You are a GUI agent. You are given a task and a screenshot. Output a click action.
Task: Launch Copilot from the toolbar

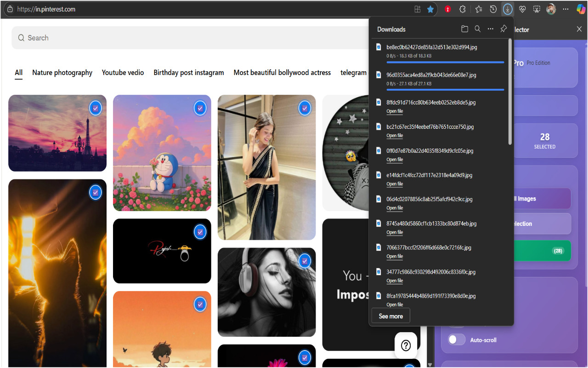pos(581,9)
